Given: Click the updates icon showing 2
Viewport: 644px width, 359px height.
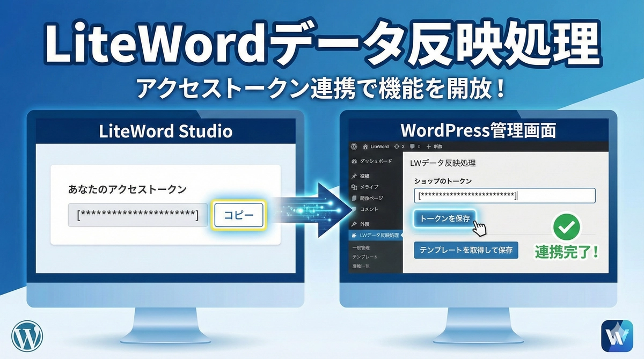Looking at the screenshot, I should pyautogui.click(x=396, y=146).
